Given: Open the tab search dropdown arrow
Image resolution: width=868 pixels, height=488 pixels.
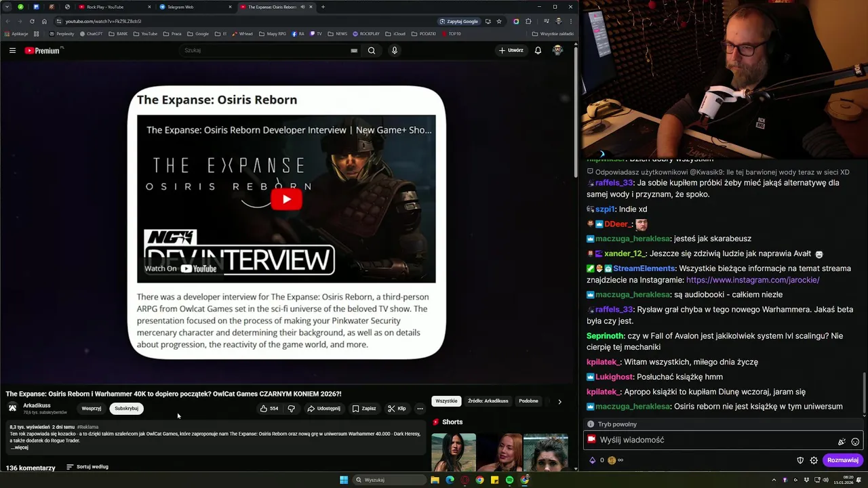Looking at the screenshot, I should click(8, 7).
